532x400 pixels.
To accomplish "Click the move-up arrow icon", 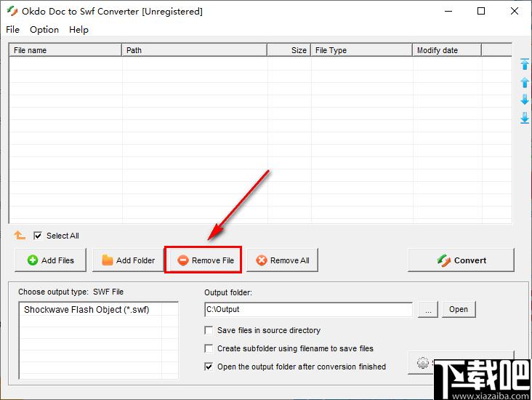I will (x=525, y=82).
